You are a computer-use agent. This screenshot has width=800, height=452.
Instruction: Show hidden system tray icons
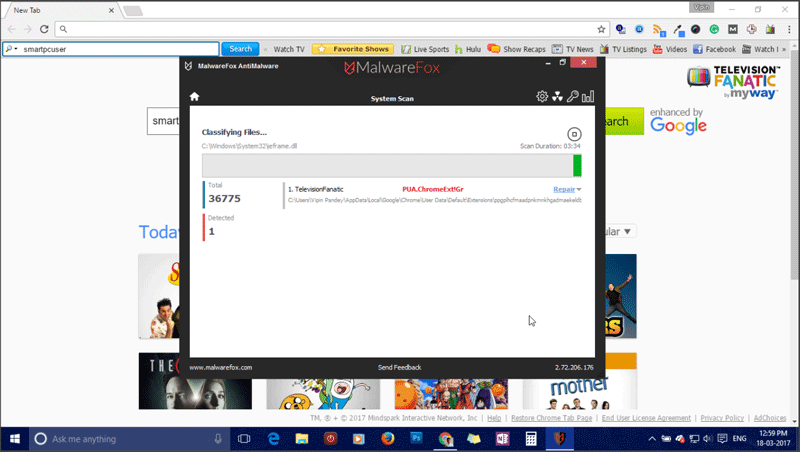652,439
